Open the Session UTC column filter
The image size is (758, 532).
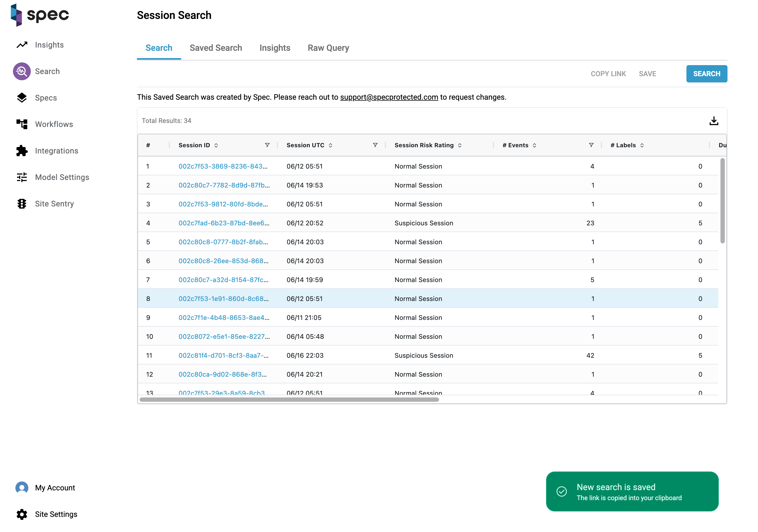coord(375,145)
